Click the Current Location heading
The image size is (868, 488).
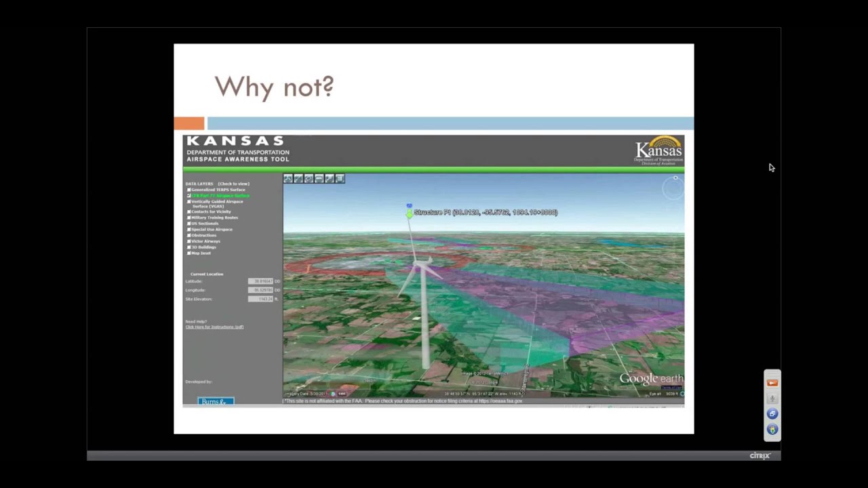click(x=207, y=274)
